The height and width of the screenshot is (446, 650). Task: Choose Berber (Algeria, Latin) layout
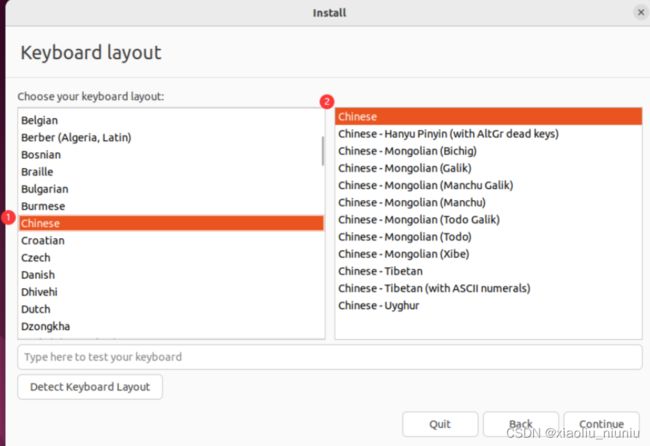pyautogui.click(x=171, y=137)
